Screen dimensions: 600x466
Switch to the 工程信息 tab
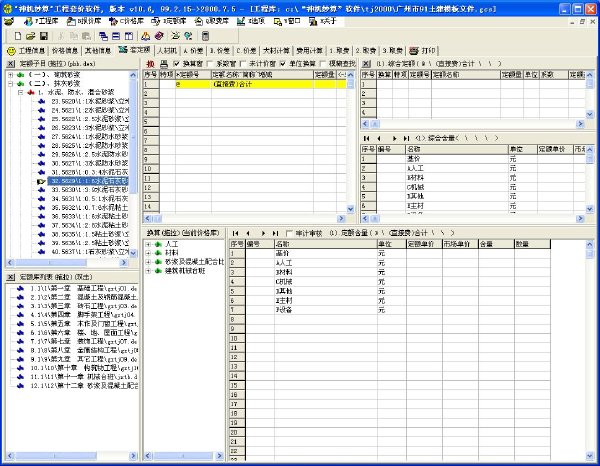[31, 51]
